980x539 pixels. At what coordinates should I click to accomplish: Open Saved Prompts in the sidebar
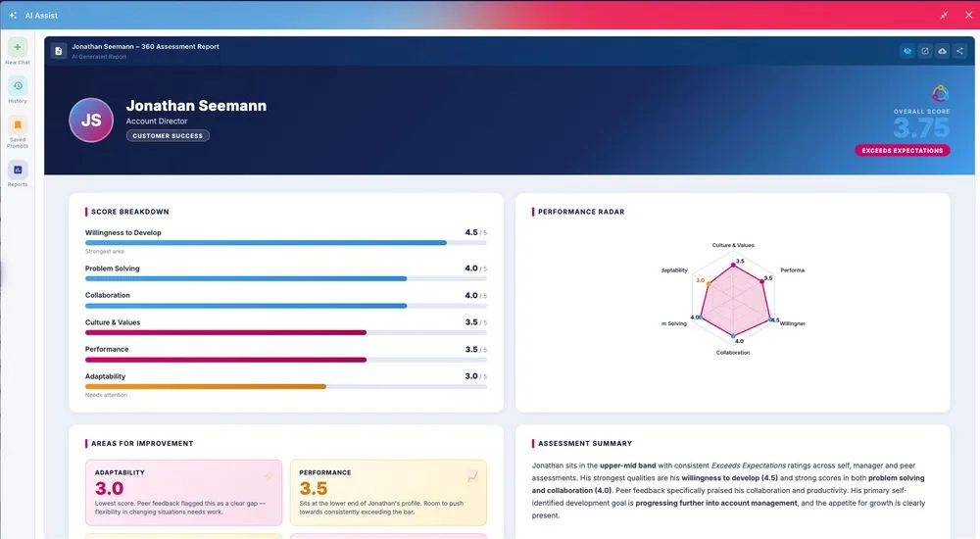(18, 125)
